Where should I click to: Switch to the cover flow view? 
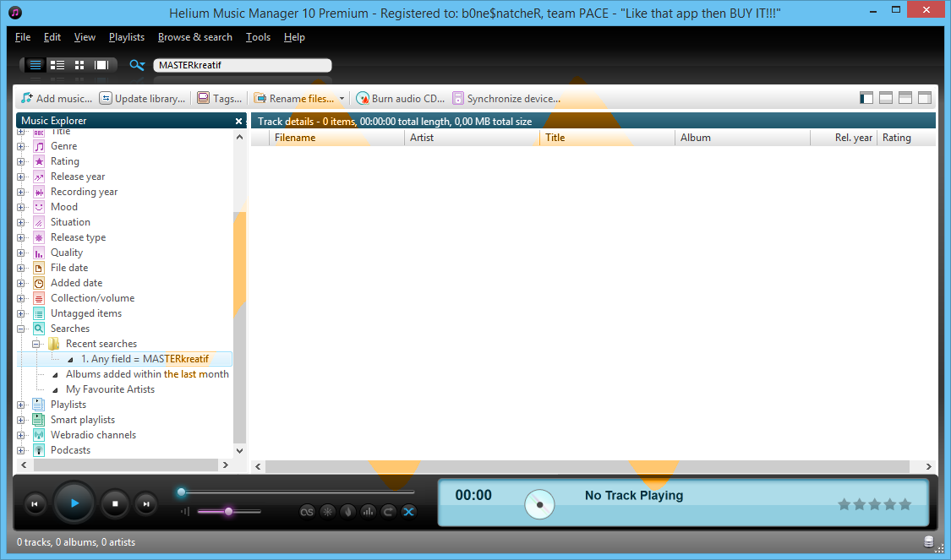101,65
